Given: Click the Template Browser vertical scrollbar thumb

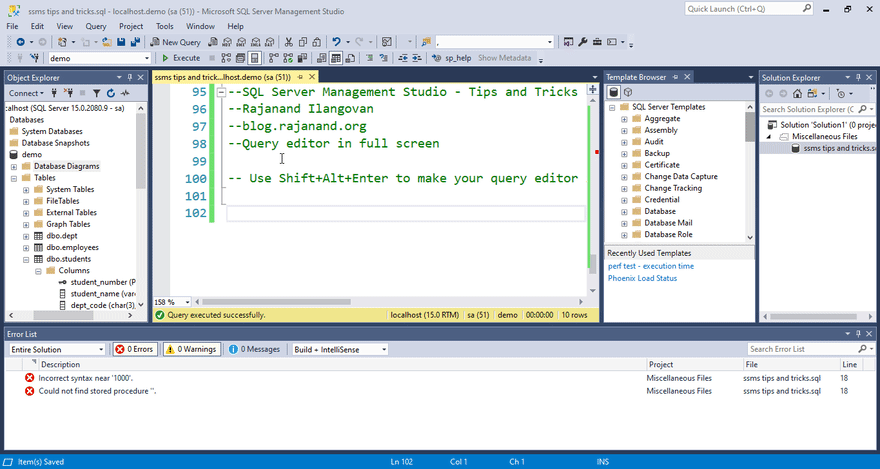Looking at the screenshot, I should coord(750,126).
